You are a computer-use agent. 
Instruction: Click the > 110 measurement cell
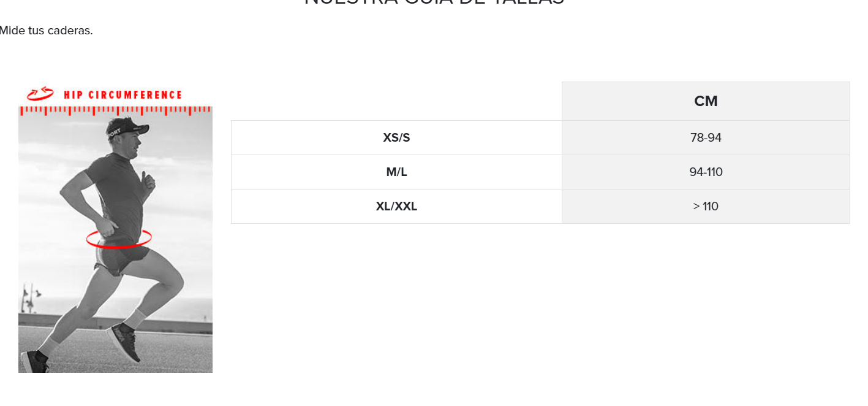coord(706,207)
